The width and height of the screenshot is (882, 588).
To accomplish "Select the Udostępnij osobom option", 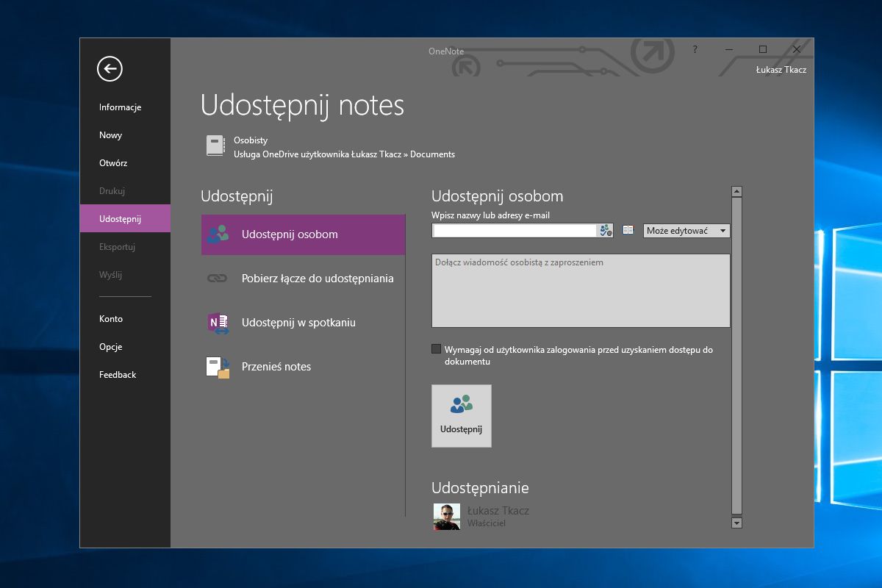I will (x=303, y=234).
